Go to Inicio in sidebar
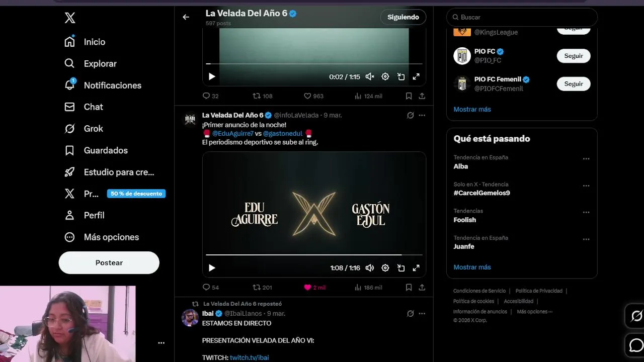The image size is (644, 362). tap(85, 42)
